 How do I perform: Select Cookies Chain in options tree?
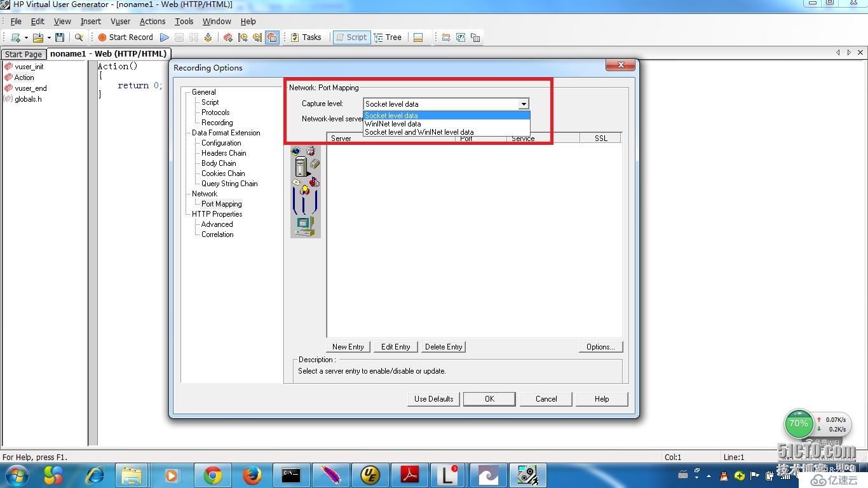coord(223,173)
